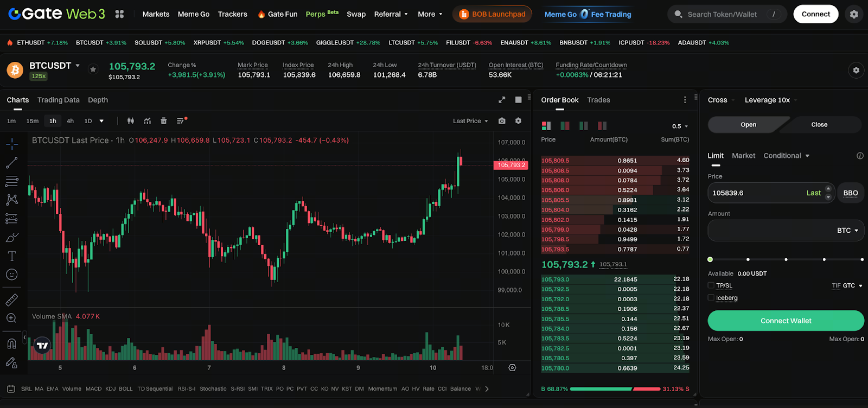The height and width of the screenshot is (408, 868).
Task: Open the Cross margin mode selector
Action: [x=721, y=100]
